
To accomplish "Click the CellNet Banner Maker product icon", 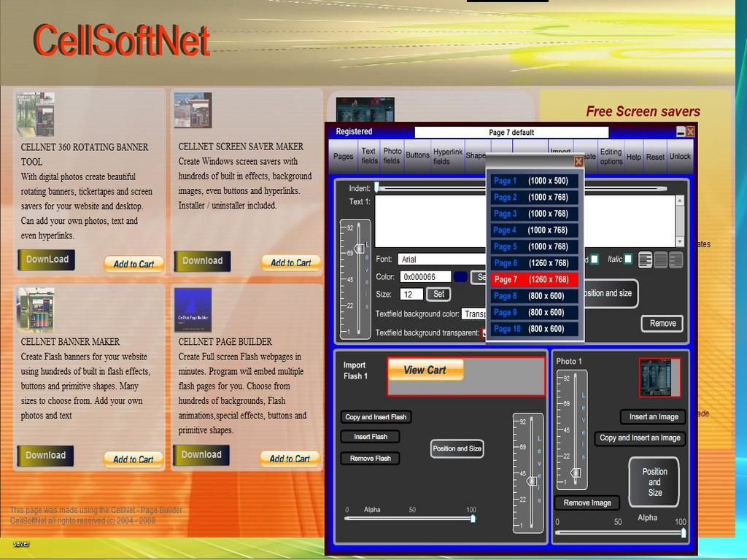I will point(36,309).
